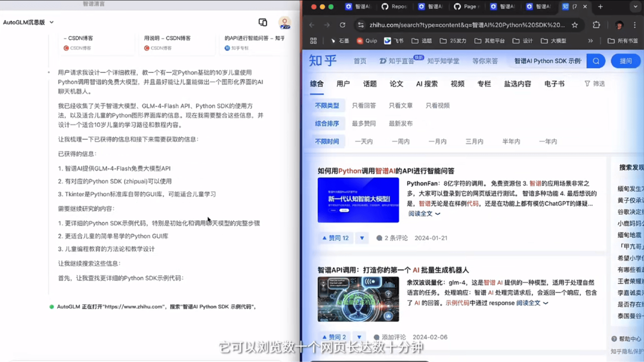Bookmark this page with the star icon
644x362 pixels.
click(575, 25)
